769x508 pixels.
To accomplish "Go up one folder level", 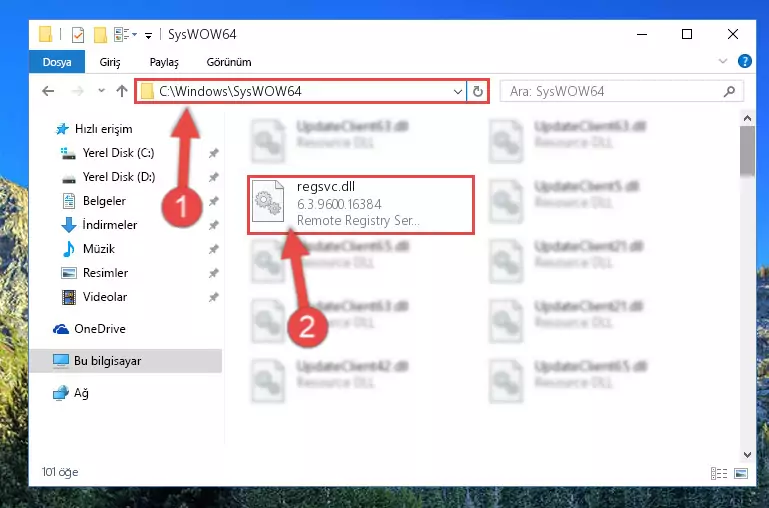I will coord(122,91).
